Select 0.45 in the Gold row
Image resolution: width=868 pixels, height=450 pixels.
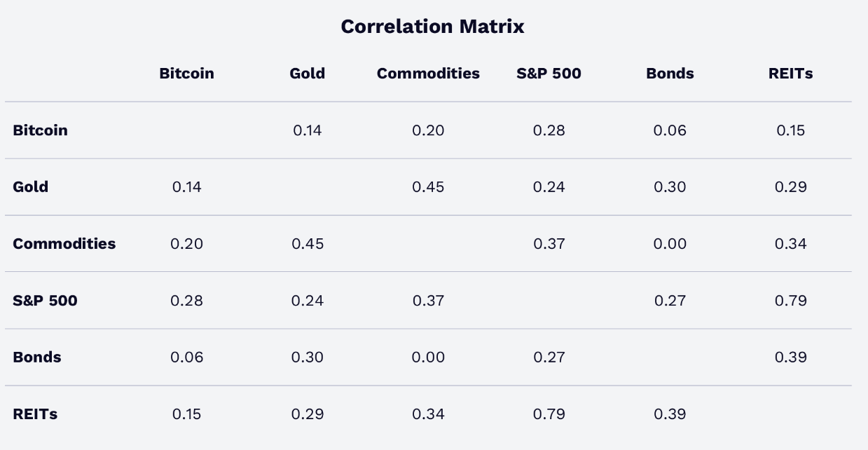428,187
